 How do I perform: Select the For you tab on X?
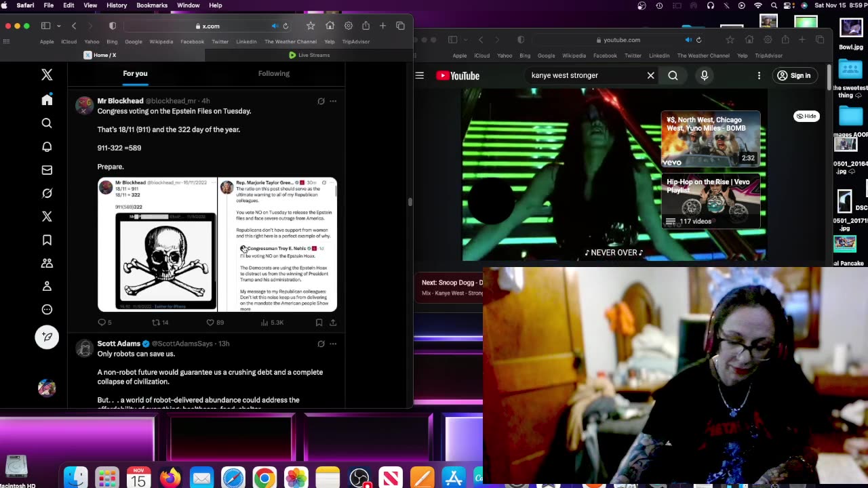tap(135, 73)
